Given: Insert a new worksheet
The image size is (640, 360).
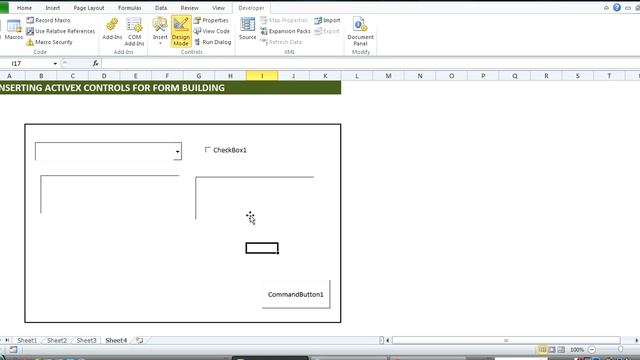Looking at the screenshot, I should 140,340.
